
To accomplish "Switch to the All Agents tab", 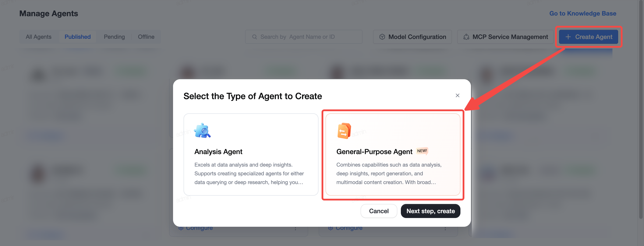I will 39,37.
